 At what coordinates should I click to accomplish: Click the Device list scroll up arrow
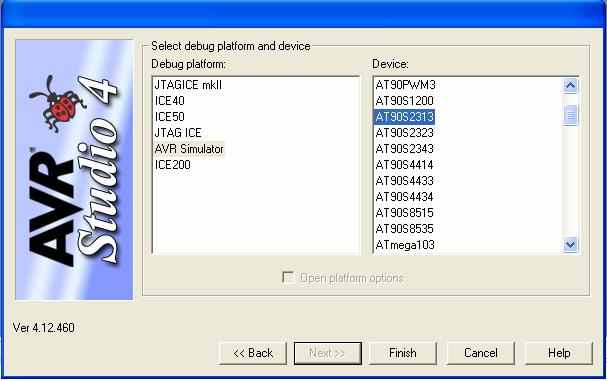(570, 86)
